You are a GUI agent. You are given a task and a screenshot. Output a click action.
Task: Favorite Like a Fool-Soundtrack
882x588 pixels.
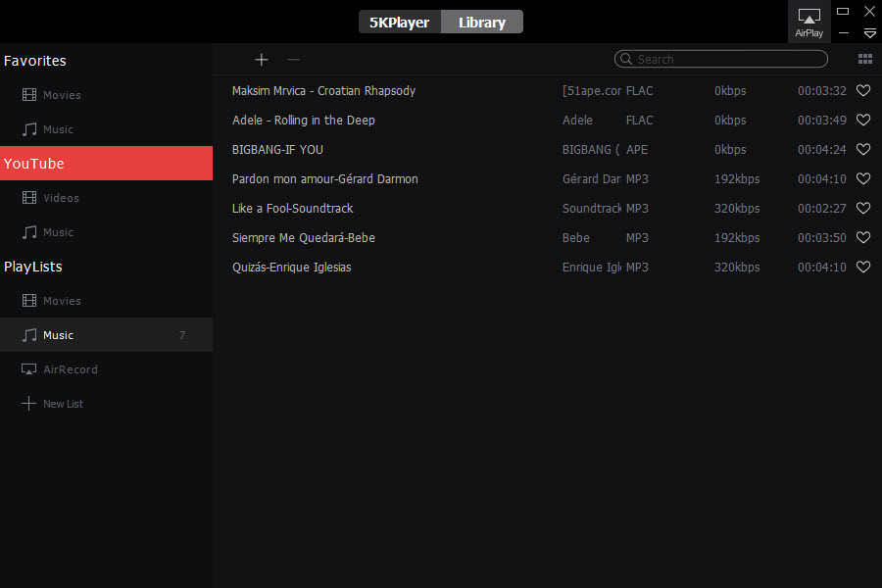(863, 208)
